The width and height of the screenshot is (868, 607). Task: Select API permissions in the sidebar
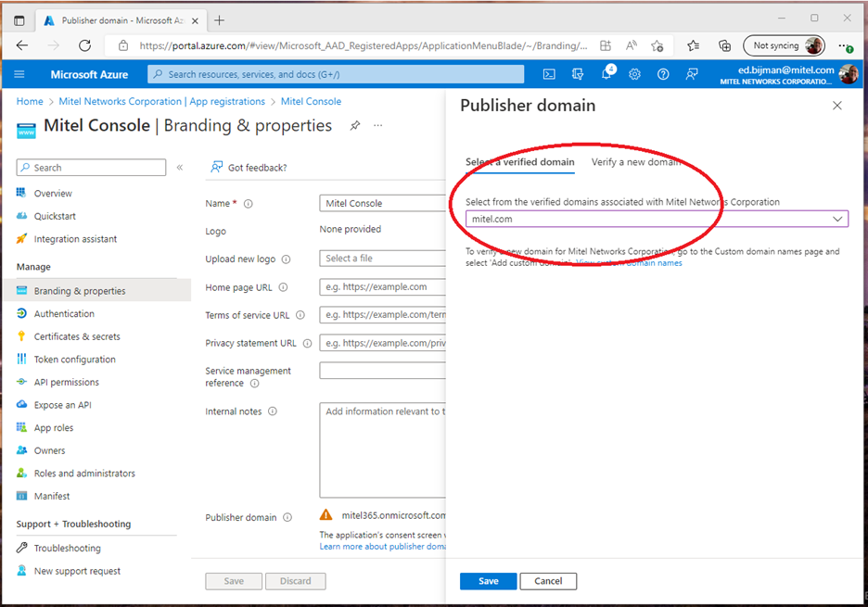[66, 382]
